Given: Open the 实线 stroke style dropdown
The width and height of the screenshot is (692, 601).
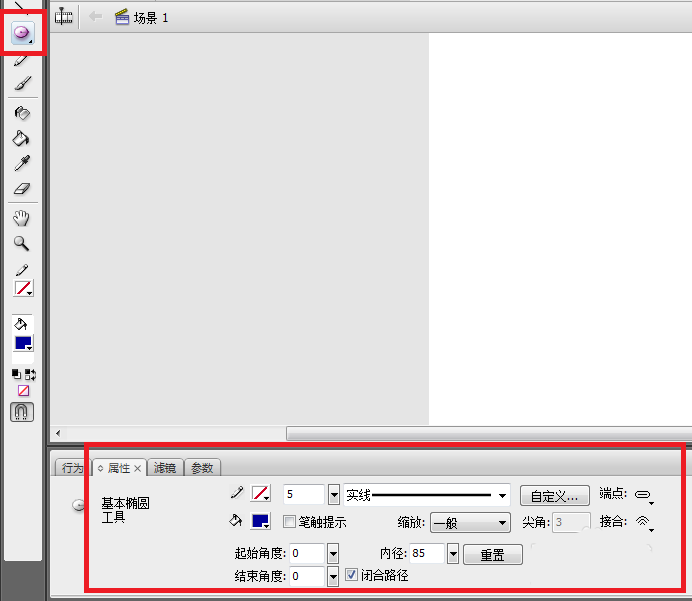Looking at the screenshot, I should (427, 495).
